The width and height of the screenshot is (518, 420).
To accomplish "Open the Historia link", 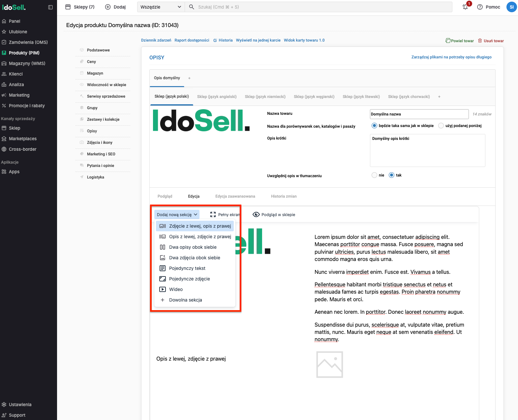I will coord(223,40).
